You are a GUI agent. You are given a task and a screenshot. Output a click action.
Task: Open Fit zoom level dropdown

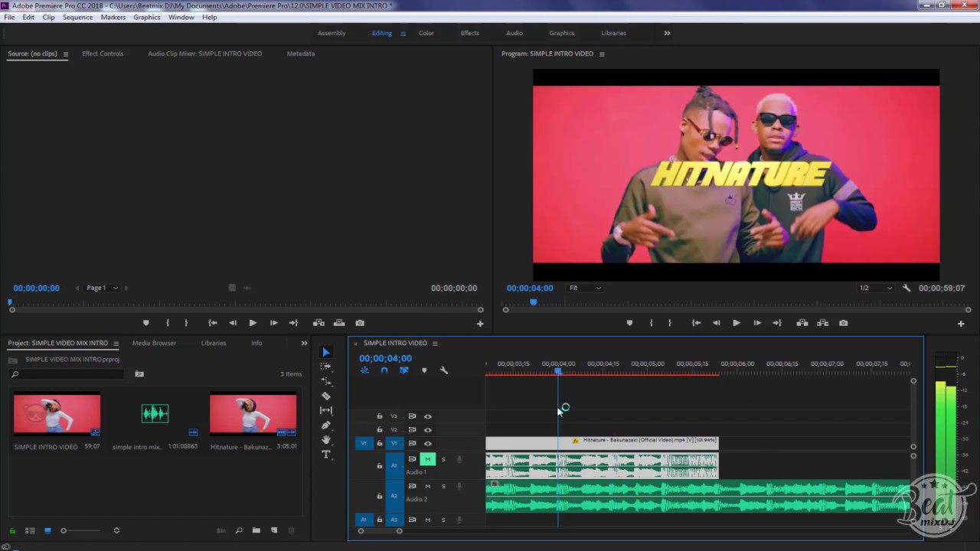click(585, 288)
